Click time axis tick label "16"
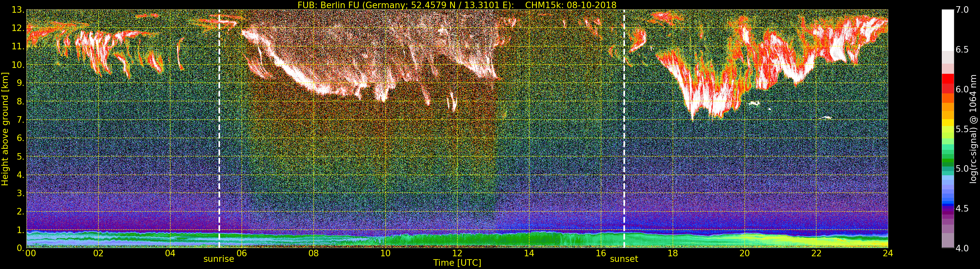The width and height of the screenshot is (980, 269). pyautogui.click(x=601, y=253)
